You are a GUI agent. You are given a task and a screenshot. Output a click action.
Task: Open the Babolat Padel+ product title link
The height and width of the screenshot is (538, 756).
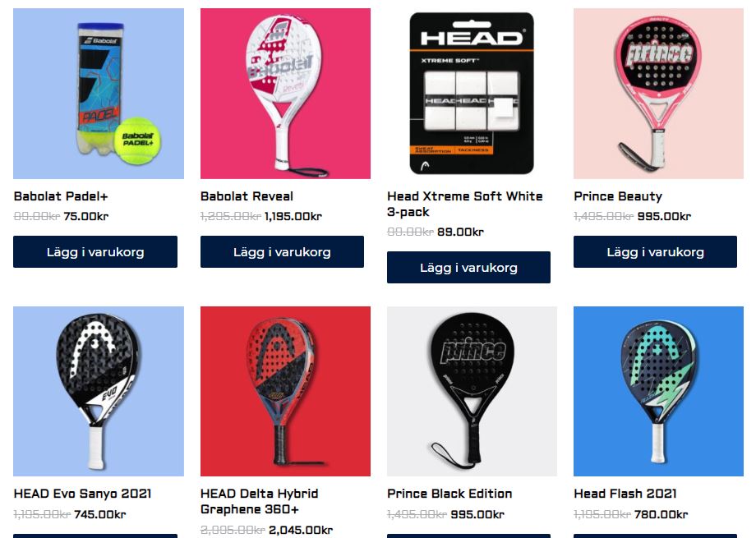(61, 196)
